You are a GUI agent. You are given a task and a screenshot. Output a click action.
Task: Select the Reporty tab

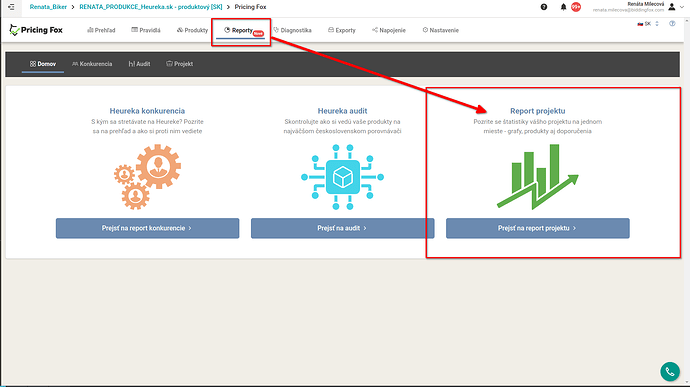[240, 30]
